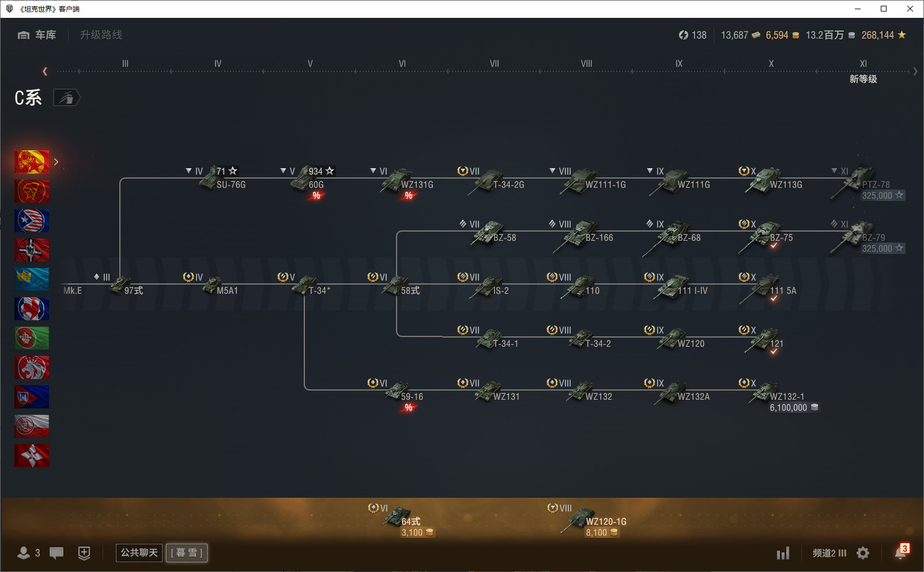
Task: Select the France rooster flag
Action: coord(32,309)
